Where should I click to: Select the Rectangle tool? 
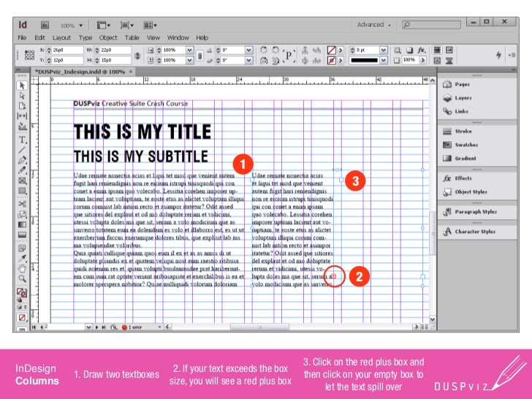tap(22, 191)
